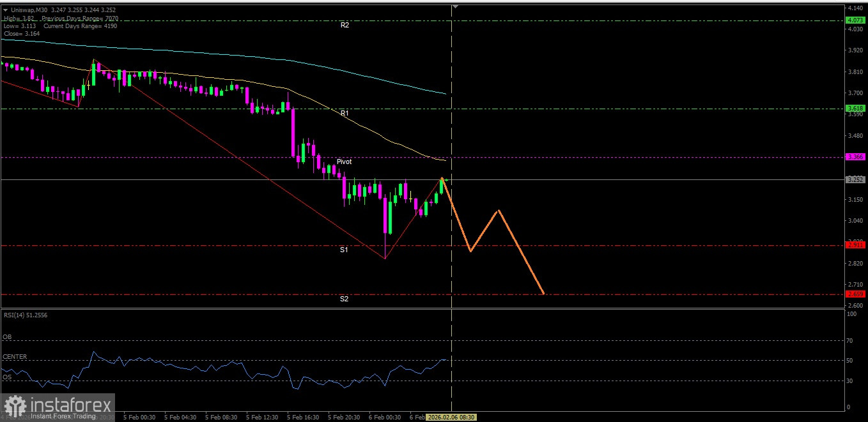Screen dimensions: 868x422
Task: Click the 5 Feb 20:30 time label
Action: point(344,417)
